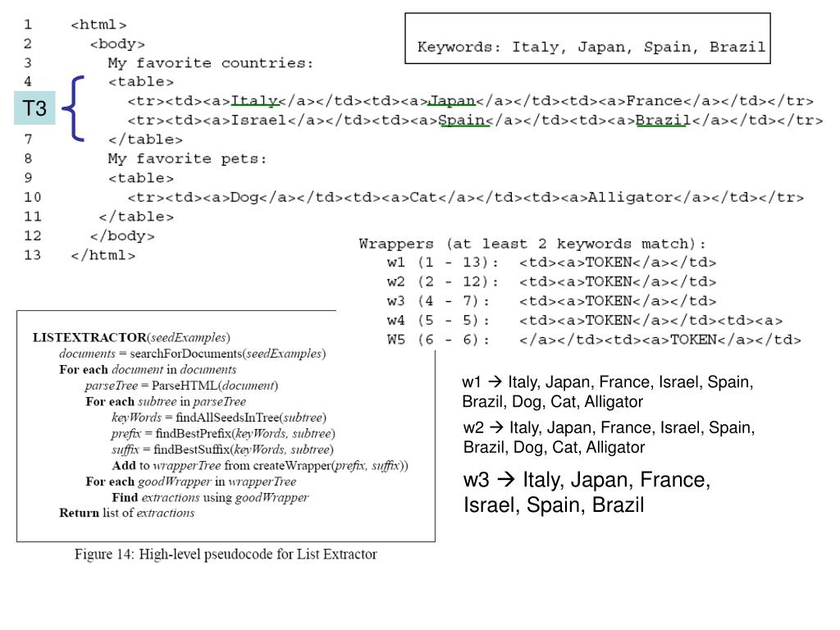Click wrapper row w1 (1 - 13)

click(551, 262)
